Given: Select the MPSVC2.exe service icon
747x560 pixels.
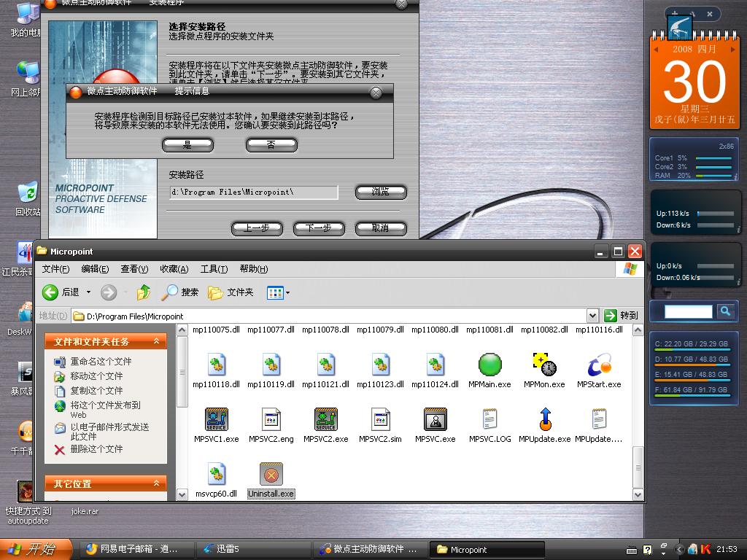Looking at the screenshot, I should coord(326,419).
